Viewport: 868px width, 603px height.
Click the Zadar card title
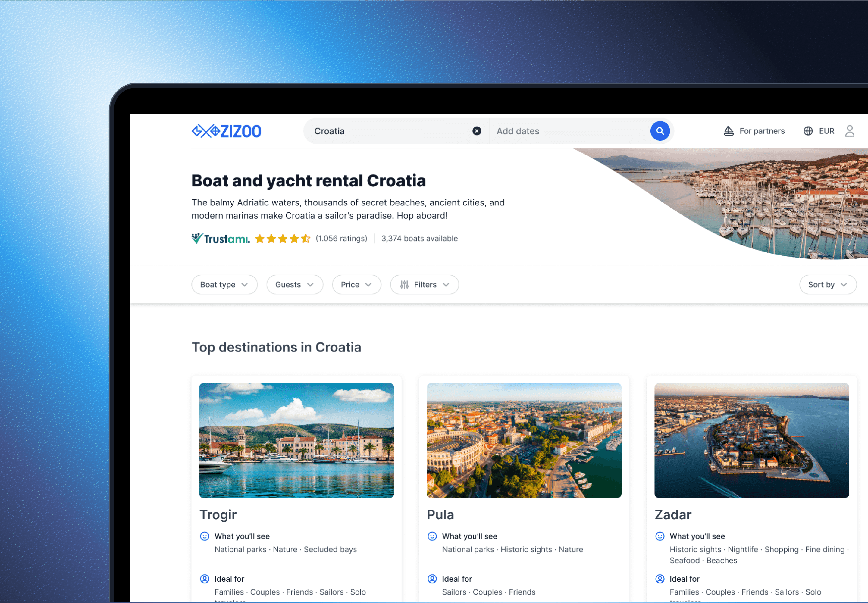click(673, 514)
